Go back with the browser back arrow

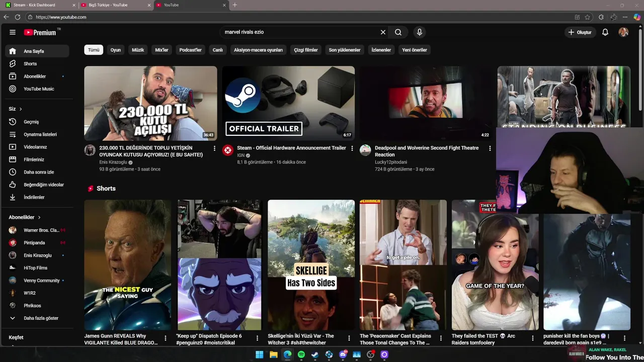point(6,17)
